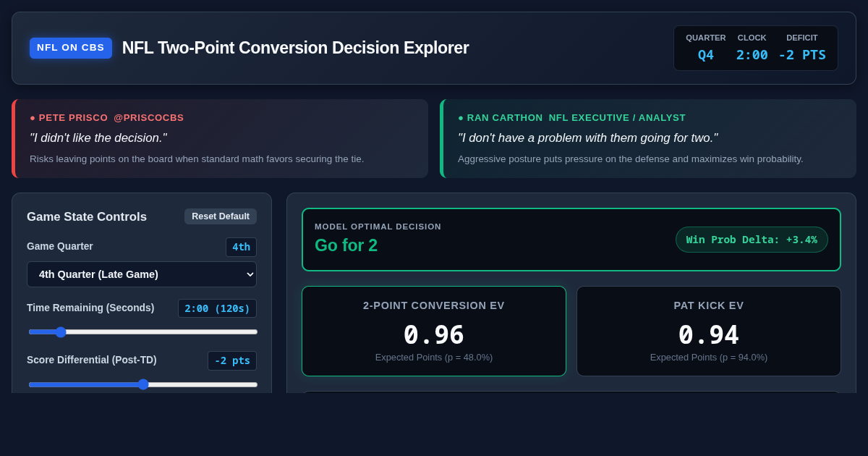This screenshot has width=868, height=456.
Task: Click the NFL ON CBS badge
Action: [x=71, y=48]
